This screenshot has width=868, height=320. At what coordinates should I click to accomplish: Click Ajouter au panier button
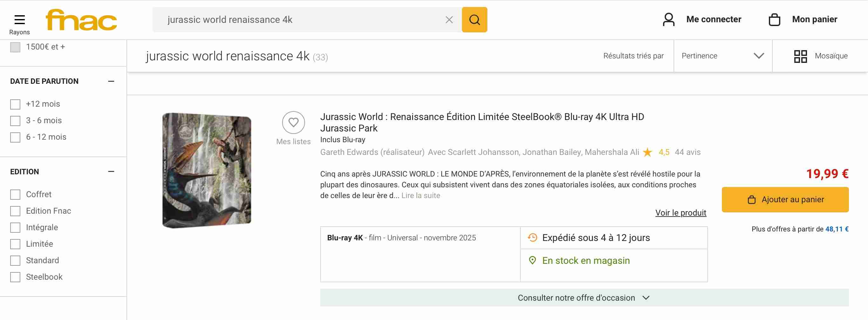(x=785, y=200)
